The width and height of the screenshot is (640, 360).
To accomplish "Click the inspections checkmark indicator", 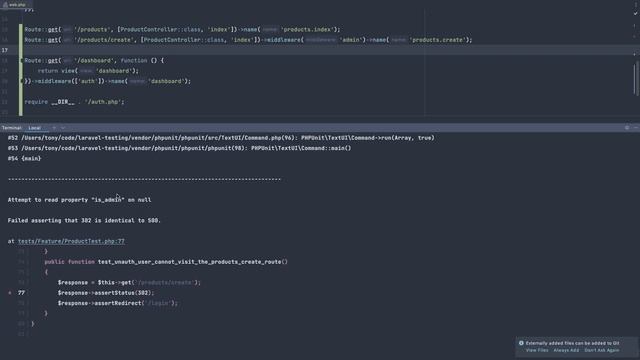I will (635, 13).
